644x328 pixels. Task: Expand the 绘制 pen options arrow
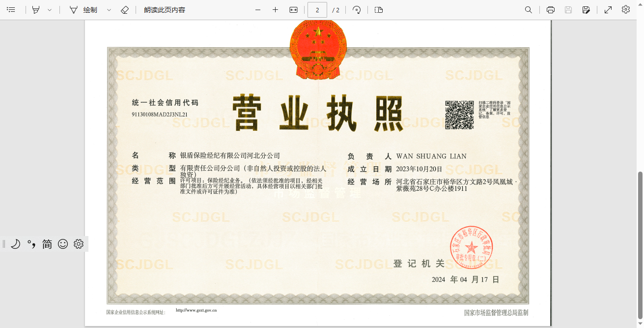(109, 10)
